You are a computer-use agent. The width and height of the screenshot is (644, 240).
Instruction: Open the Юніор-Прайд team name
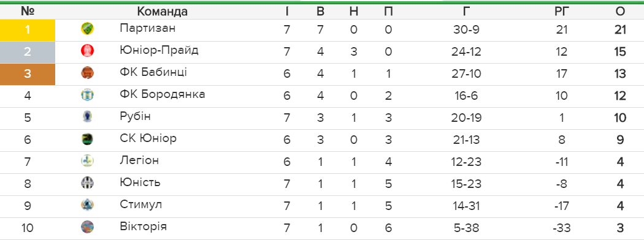159,50
